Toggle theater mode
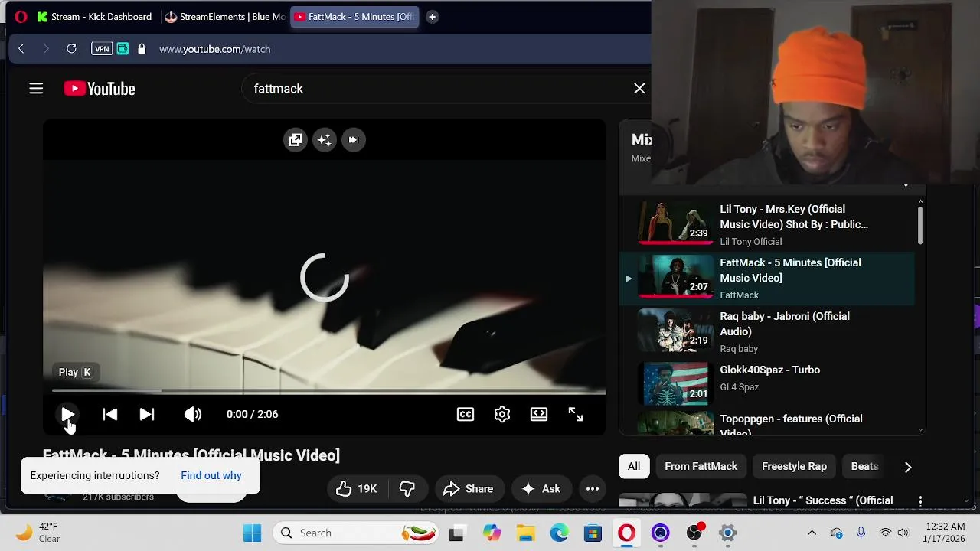 click(x=539, y=414)
